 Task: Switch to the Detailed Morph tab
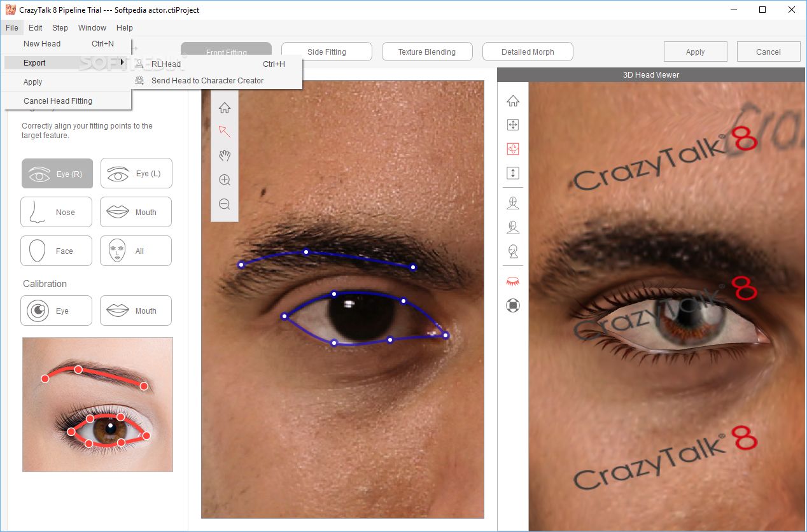(528, 52)
